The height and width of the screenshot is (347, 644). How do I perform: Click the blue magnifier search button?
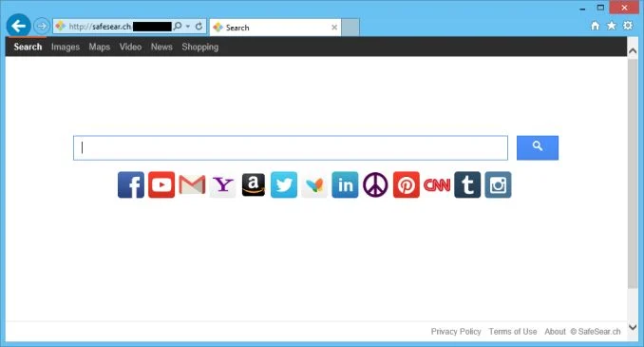[538, 147]
